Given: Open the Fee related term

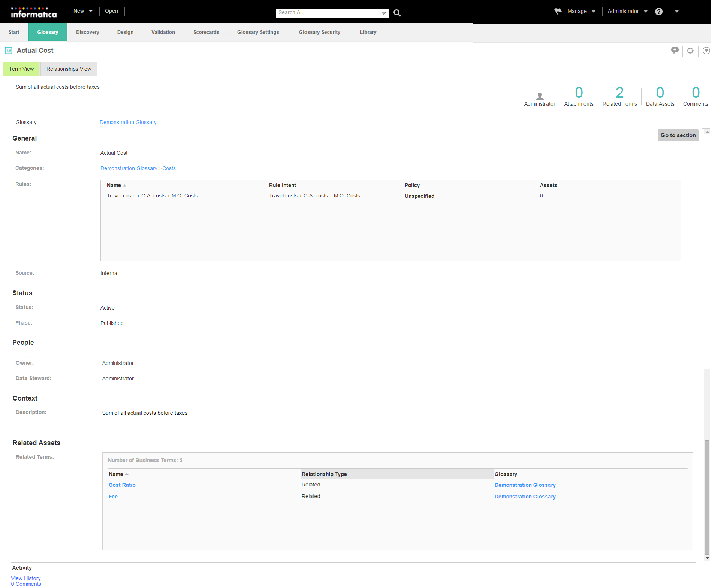Looking at the screenshot, I should [113, 497].
